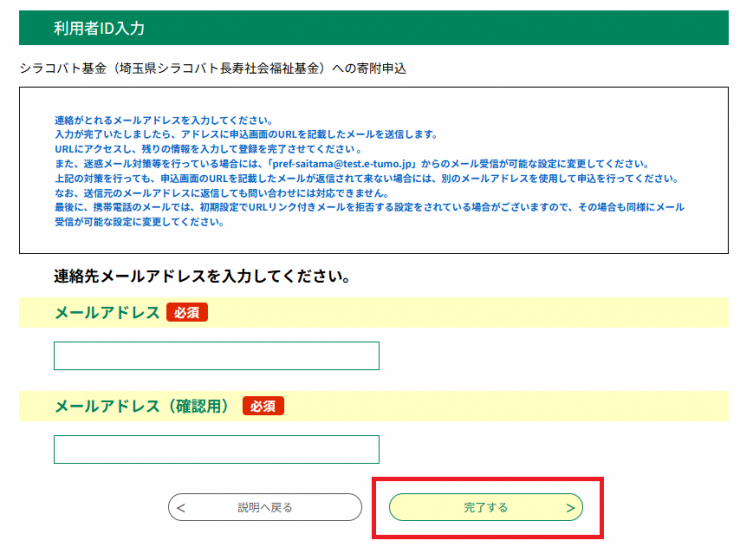
Task: Go back with 説明へ戻る button
Action: (265, 507)
